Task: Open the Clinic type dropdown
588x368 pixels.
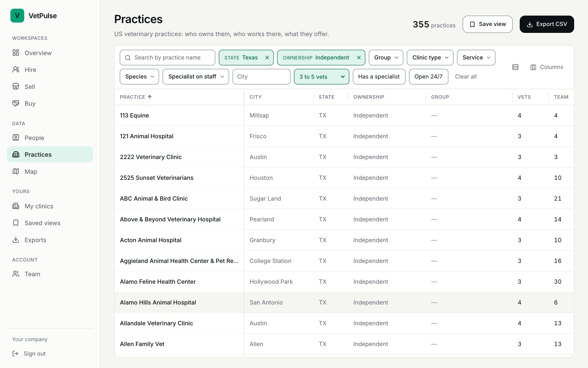Action: (430, 58)
